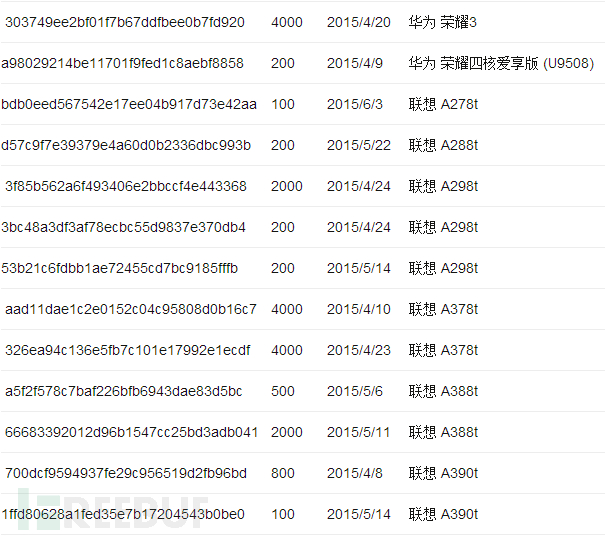The width and height of the screenshot is (606, 537).
Task: Select device name 华为 荣耀3
Action: 443,22
